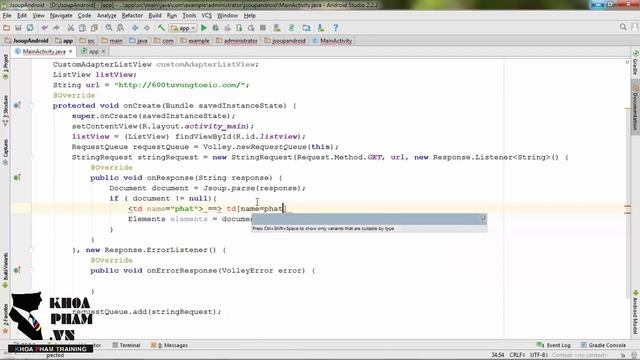Open the Structure tool window sidebar tab

[x=5, y=111]
